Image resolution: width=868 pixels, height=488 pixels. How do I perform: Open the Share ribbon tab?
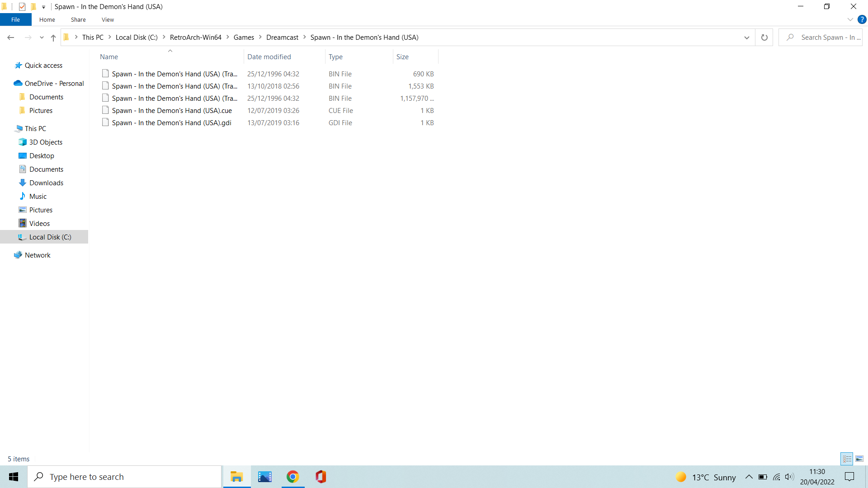point(78,19)
